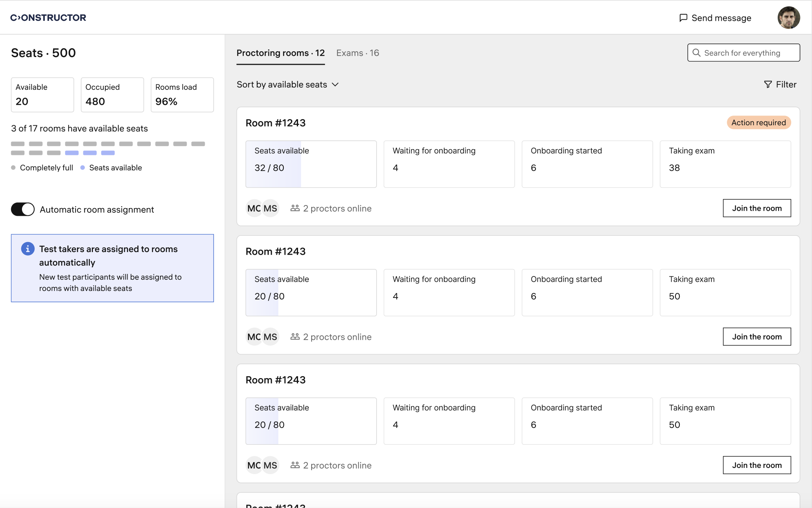
Task: Join the third Room #1243
Action: 756,465
